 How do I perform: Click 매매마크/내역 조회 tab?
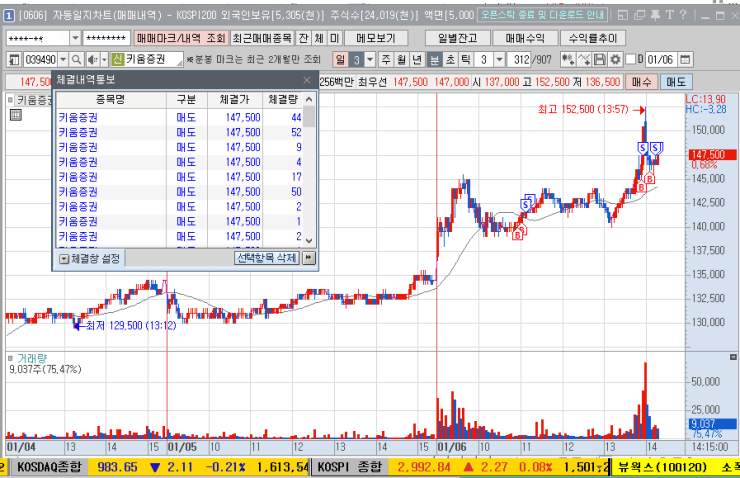[x=182, y=38]
